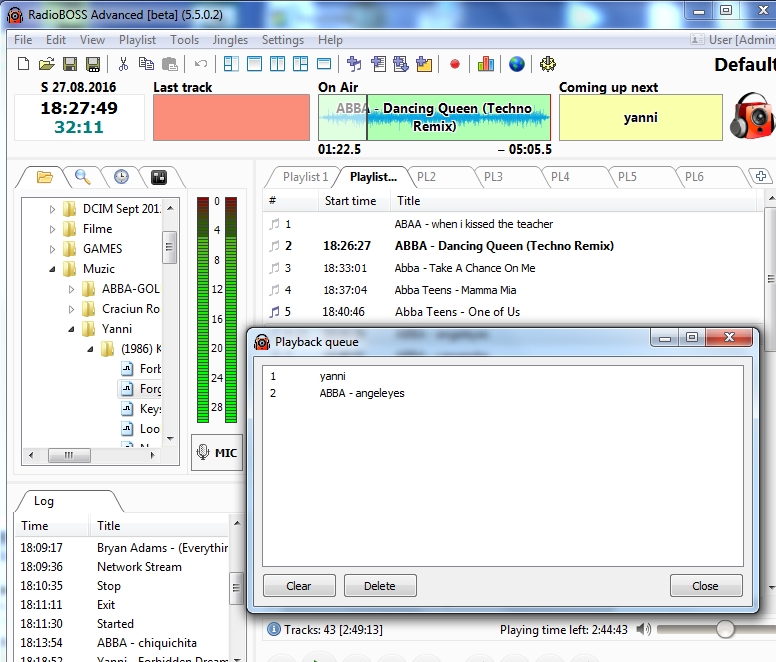Collapse the Muzic folder tree
This screenshot has width=776, height=662.
coord(53,269)
